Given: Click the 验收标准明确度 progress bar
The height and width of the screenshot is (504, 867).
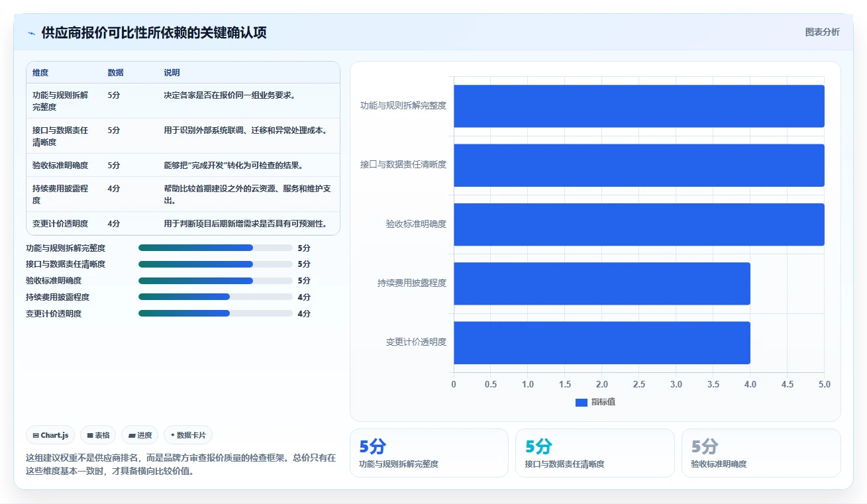Looking at the screenshot, I should coord(215,281).
